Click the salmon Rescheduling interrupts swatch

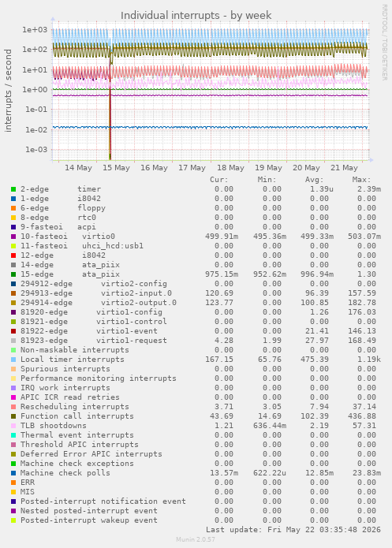(13, 407)
